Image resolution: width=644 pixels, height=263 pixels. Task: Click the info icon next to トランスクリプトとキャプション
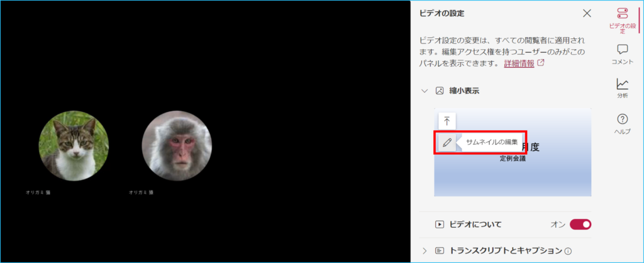coord(568,250)
